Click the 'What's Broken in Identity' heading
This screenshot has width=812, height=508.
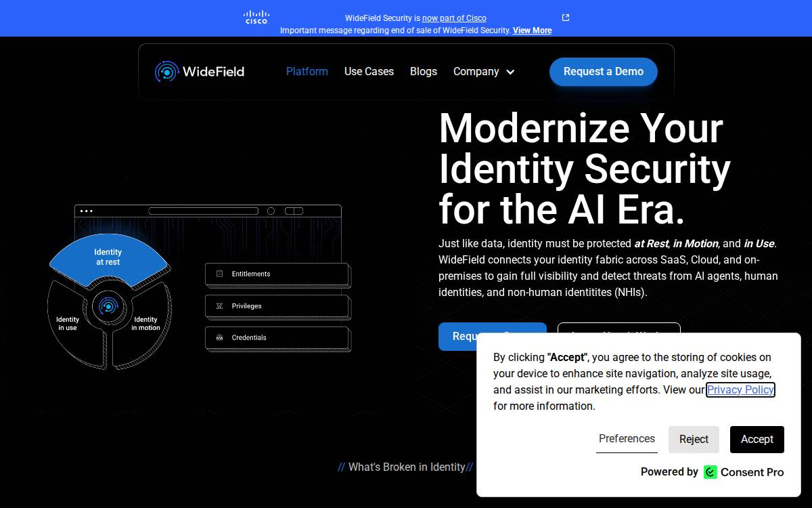point(406,467)
